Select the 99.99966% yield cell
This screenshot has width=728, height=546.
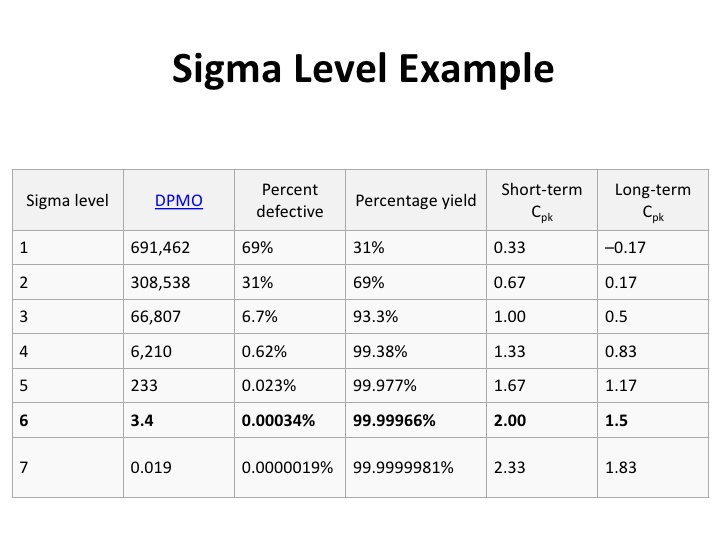click(394, 420)
